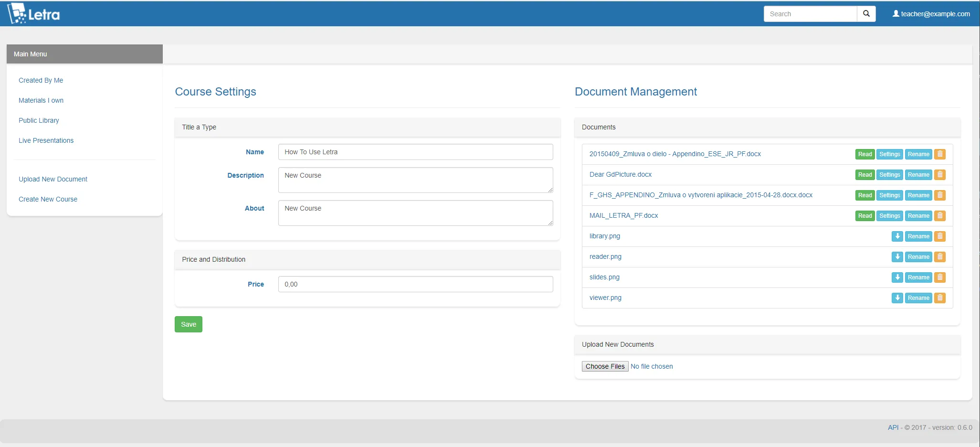This screenshot has width=980, height=447.
Task: Click the Main Menu header
Action: pos(84,54)
